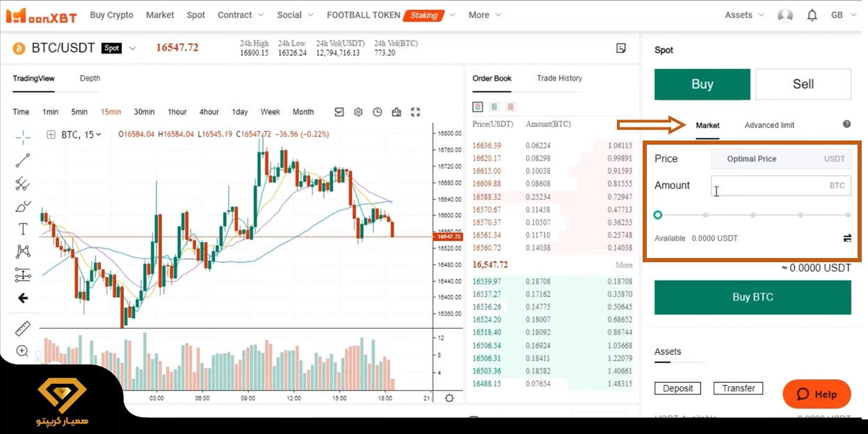
Task: Open the Contract dropdown menu
Action: [241, 15]
